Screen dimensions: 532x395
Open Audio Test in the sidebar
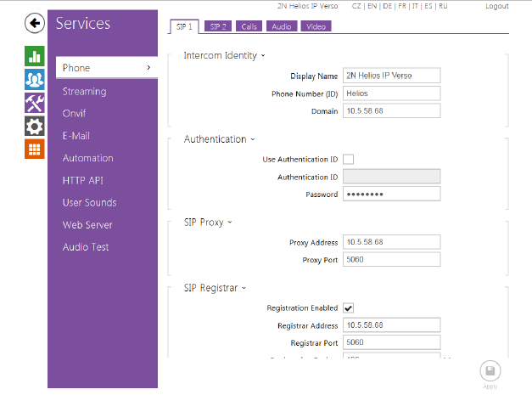click(x=86, y=247)
